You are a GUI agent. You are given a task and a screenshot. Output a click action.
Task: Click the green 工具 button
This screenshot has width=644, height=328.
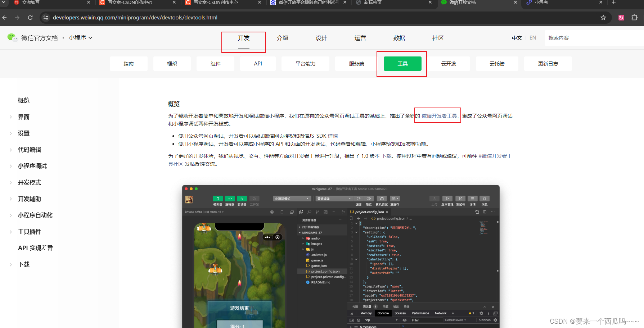pyautogui.click(x=402, y=64)
